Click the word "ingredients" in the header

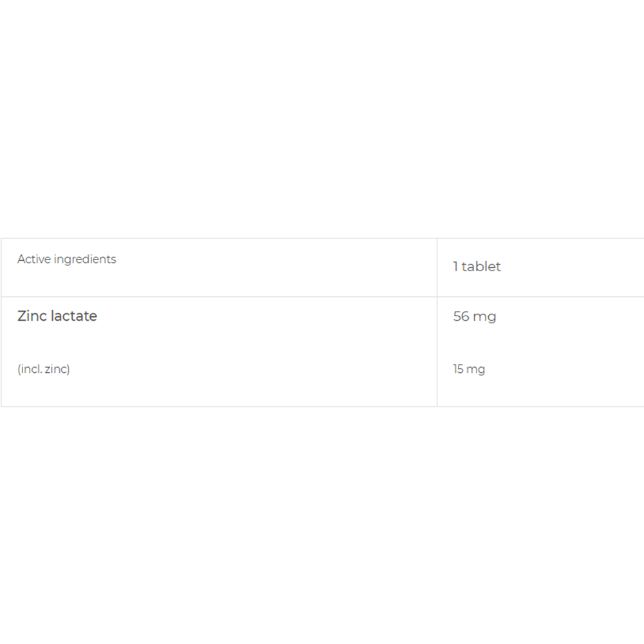pos(85,260)
